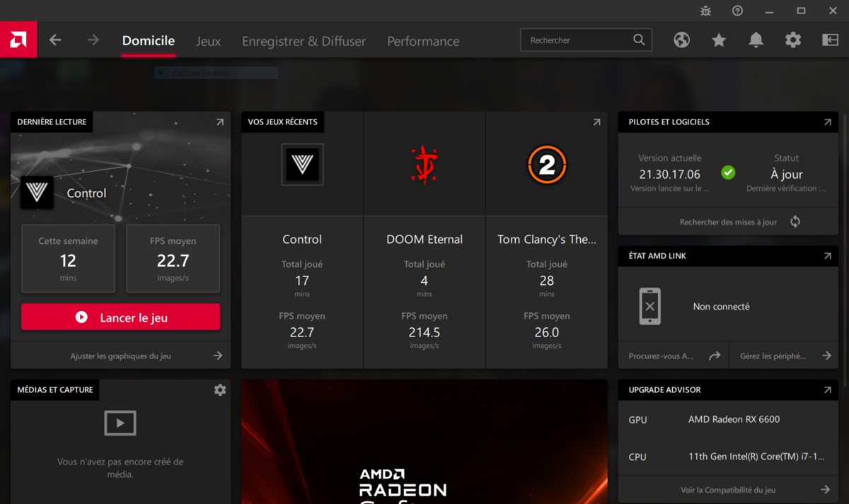The height and width of the screenshot is (504, 849).
Task: Click the AMD Radeon promotional banner
Action: click(424, 442)
